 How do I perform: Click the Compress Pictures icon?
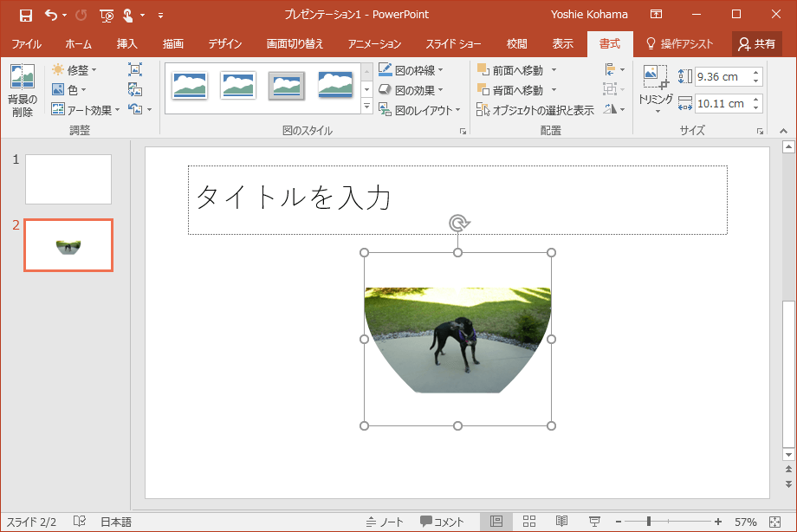pos(135,69)
